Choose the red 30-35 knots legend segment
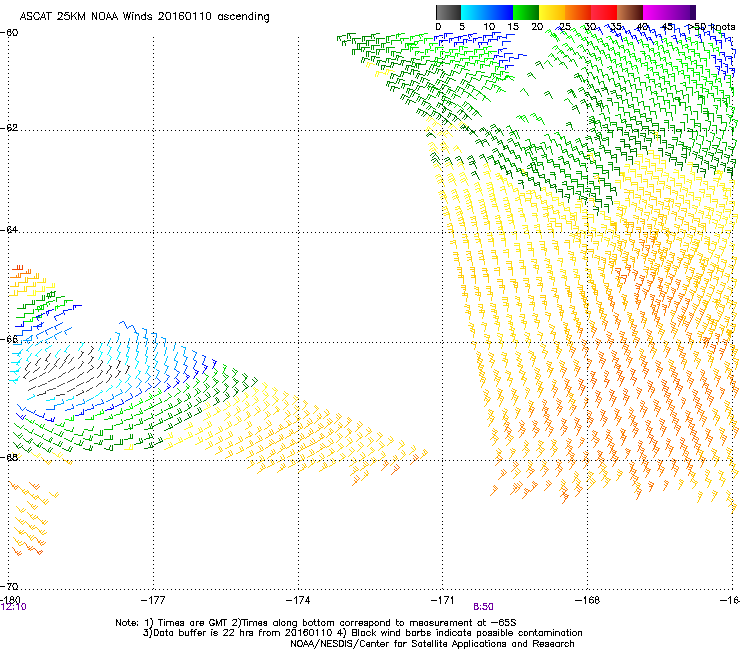 pyautogui.click(x=604, y=12)
